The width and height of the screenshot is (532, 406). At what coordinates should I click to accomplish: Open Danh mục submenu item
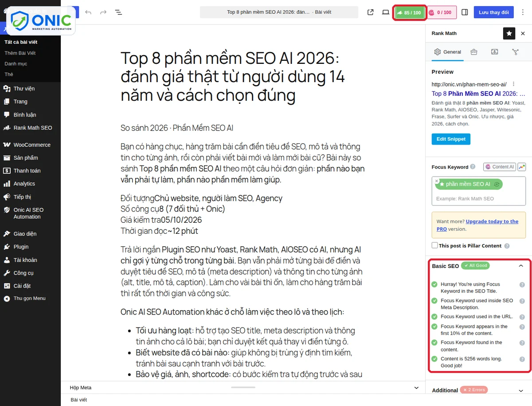pyautogui.click(x=16, y=64)
